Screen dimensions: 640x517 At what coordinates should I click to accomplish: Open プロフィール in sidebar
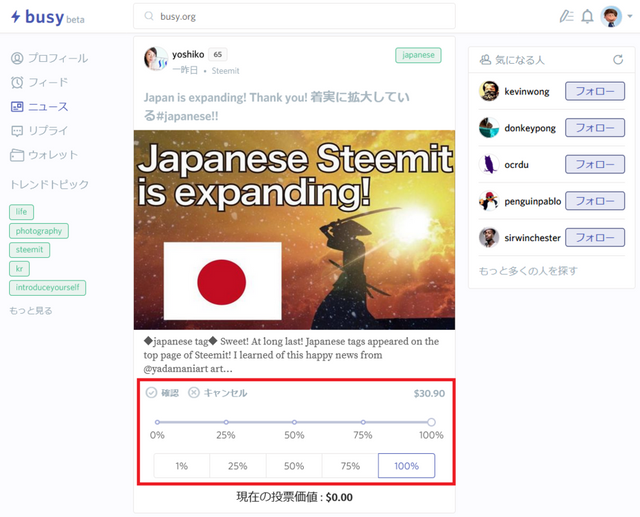(x=49, y=58)
